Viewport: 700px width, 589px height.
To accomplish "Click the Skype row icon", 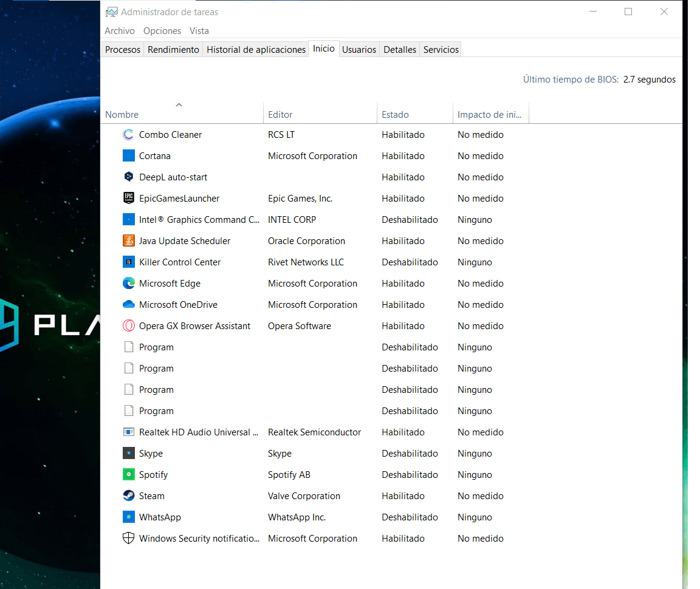I will (x=129, y=454).
